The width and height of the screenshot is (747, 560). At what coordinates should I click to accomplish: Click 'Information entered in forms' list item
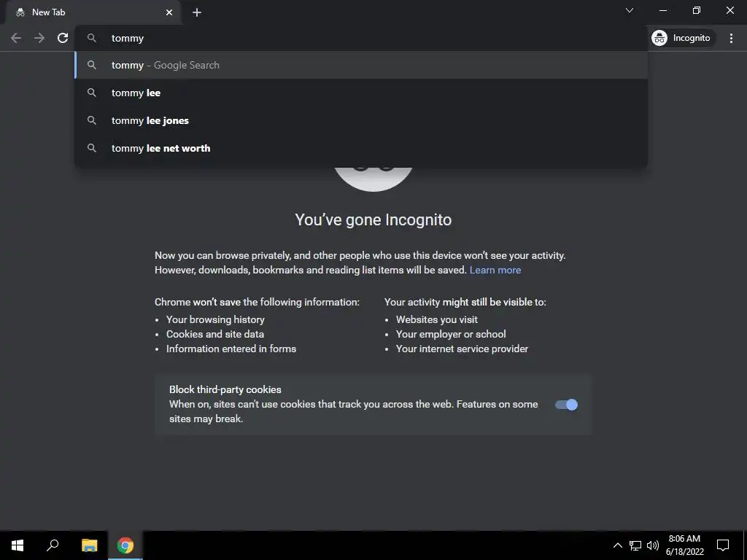point(231,349)
